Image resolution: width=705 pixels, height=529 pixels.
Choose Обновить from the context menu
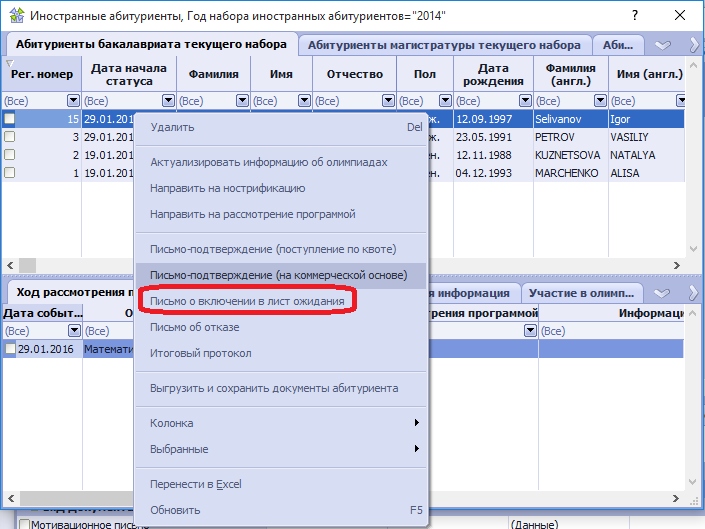click(281, 511)
